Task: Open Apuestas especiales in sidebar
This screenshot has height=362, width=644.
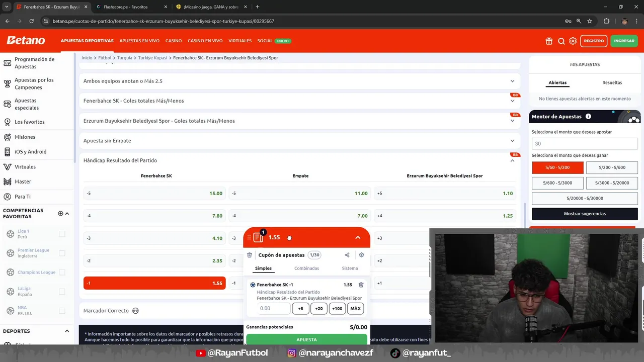Action: [27, 104]
